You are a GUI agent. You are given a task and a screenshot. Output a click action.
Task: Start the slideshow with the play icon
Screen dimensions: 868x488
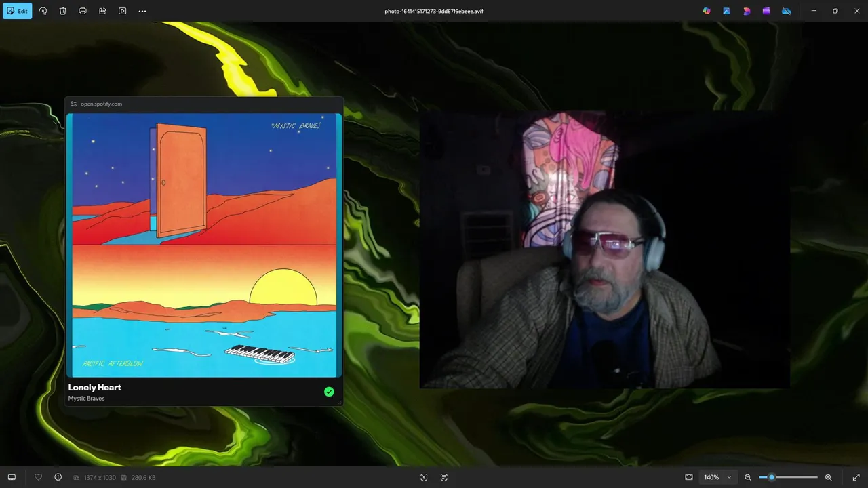coord(122,11)
